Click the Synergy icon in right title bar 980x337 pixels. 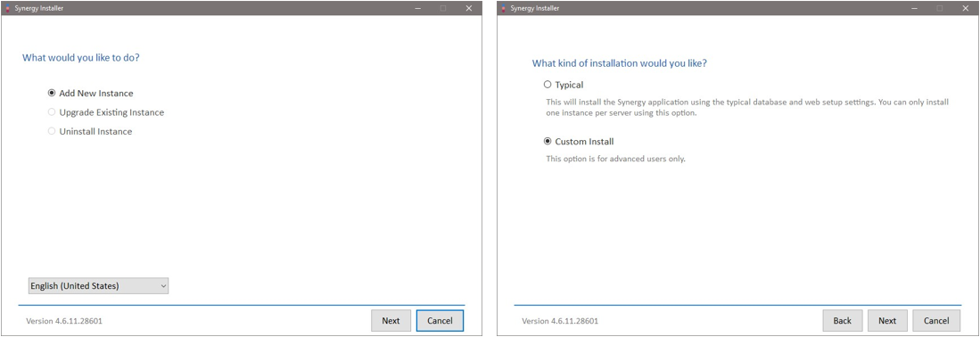point(504,8)
